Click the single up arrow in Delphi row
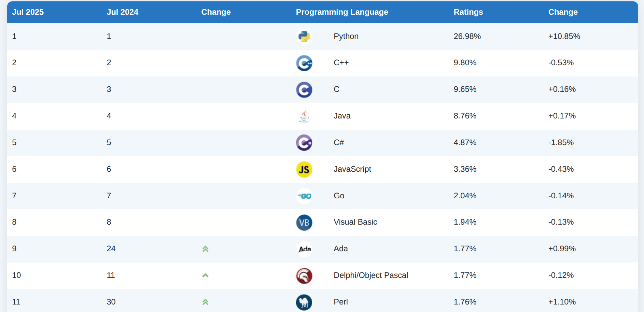This screenshot has width=644, height=312. [x=205, y=275]
